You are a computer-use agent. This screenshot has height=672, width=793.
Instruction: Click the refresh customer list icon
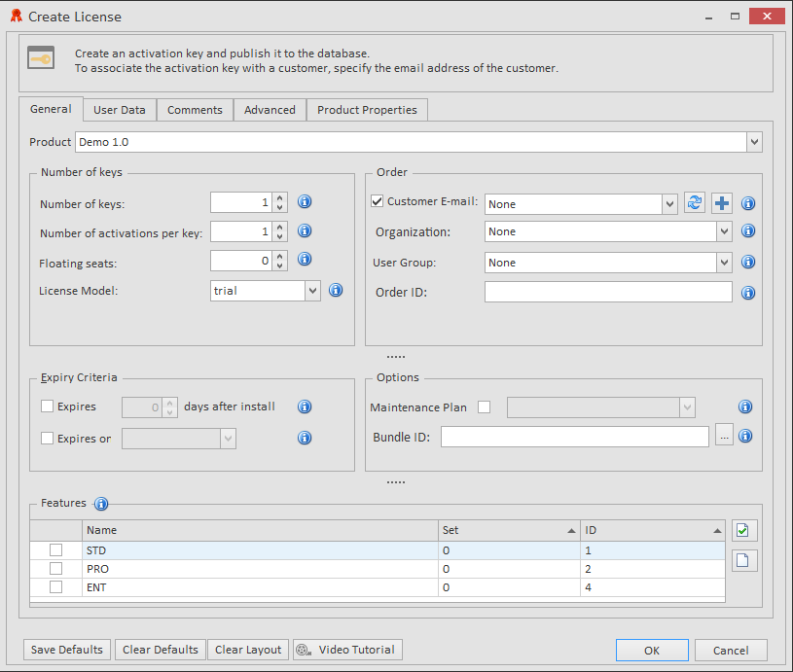point(694,203)
